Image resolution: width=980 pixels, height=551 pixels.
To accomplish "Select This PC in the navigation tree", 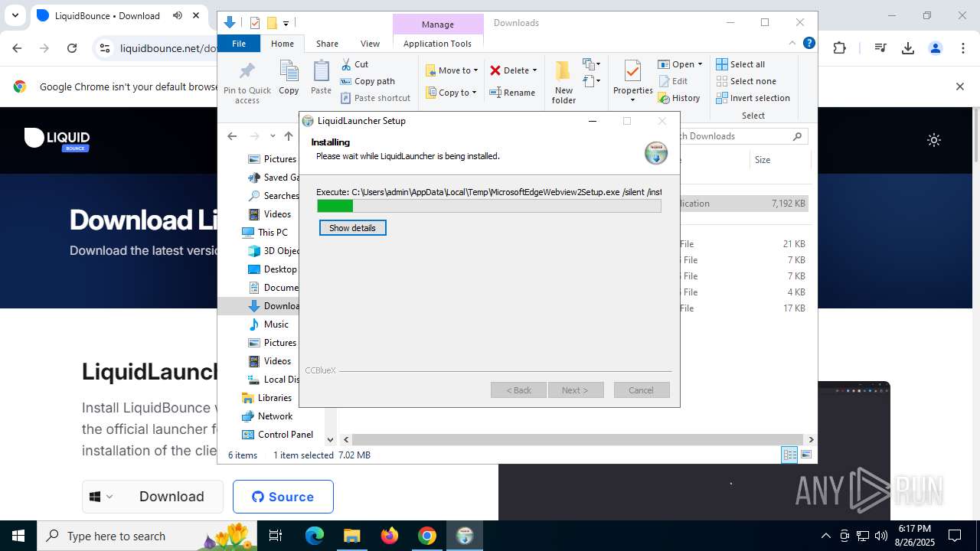I will [x=265, y=233].
